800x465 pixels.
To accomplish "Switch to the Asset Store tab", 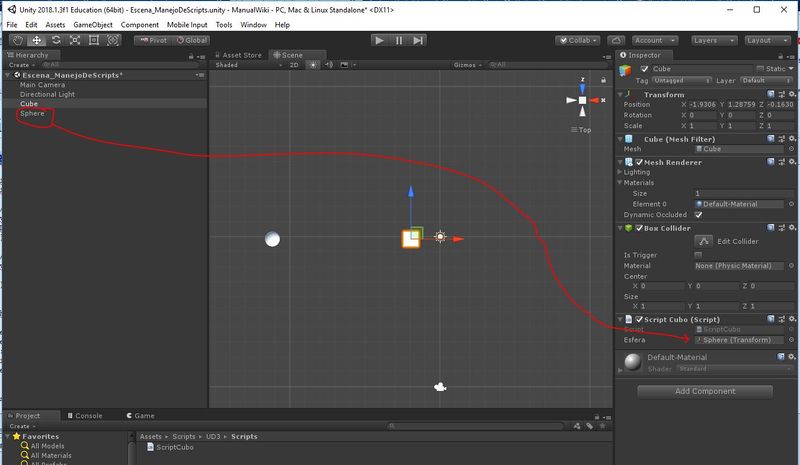I will 238,55.
